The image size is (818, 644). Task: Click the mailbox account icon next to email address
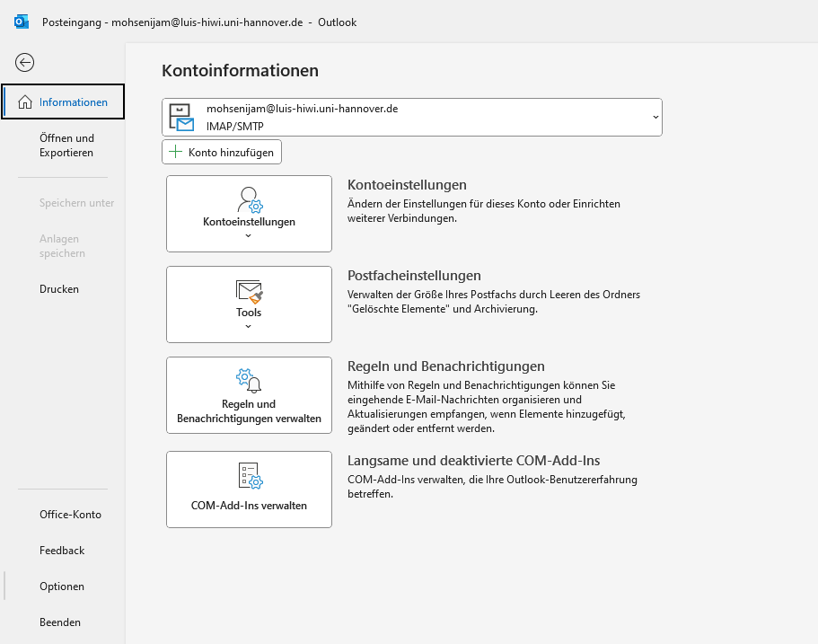[x=181, y=118]
